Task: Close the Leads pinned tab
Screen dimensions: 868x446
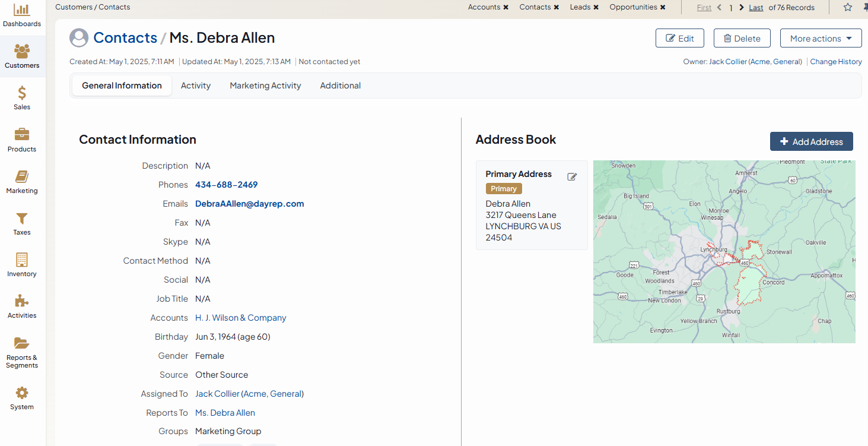Action: tap(596, 8)
